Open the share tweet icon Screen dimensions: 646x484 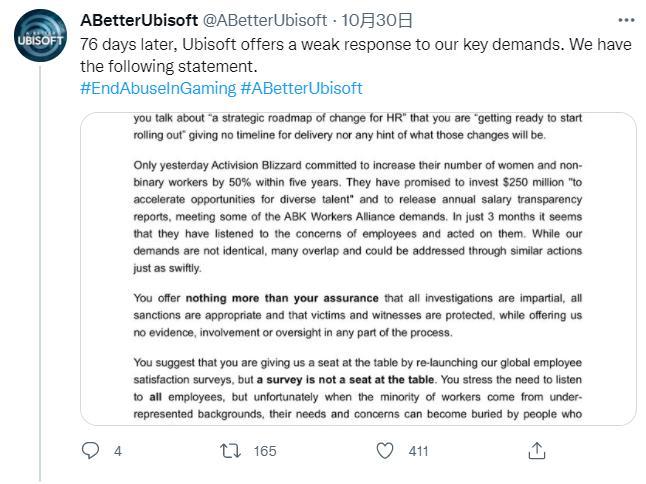point(536,451)
